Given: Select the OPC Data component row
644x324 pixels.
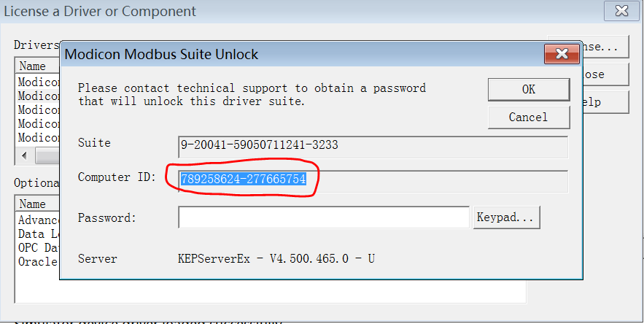Looking at the screenshot, I should [x=38, y=247].
